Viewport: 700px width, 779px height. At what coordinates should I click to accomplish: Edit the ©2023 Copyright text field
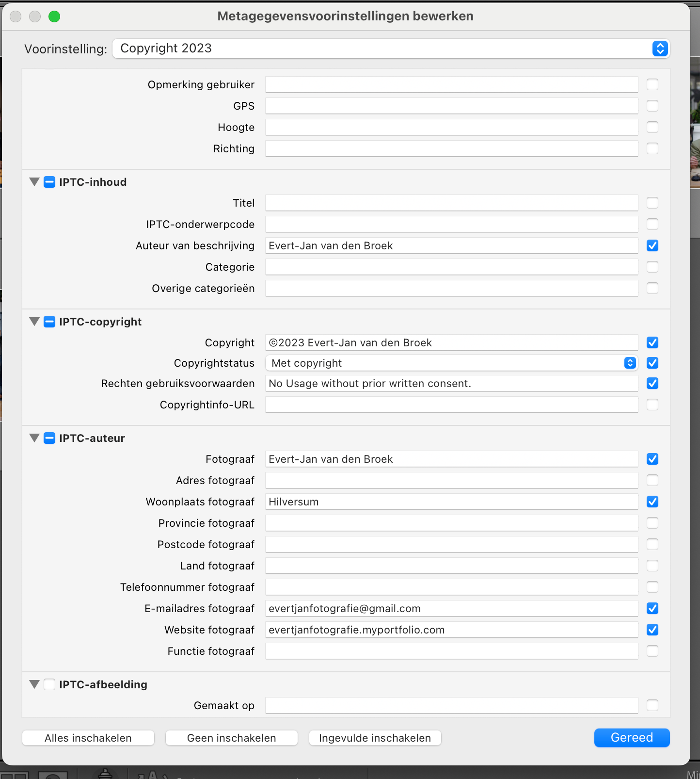tap(451, 342)
